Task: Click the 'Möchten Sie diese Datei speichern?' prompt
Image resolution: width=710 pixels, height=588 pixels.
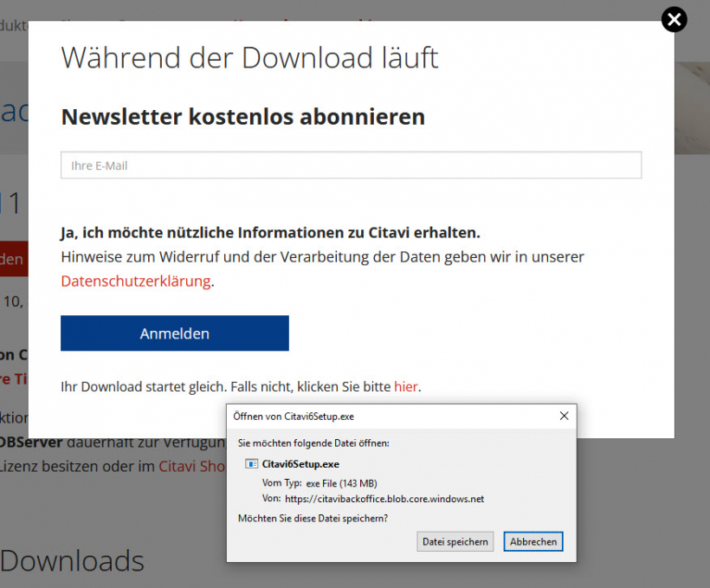Action: tap(313, 518)
